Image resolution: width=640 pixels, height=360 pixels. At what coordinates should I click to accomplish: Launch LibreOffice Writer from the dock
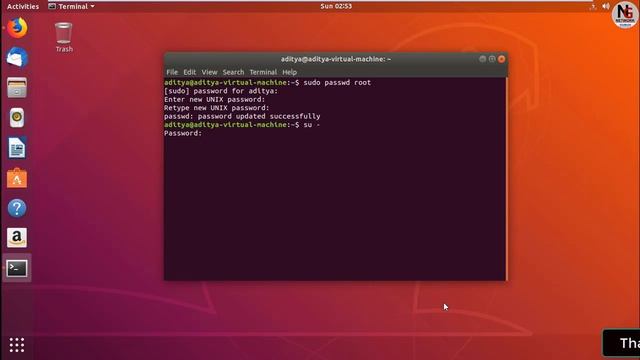click(17, 148)
